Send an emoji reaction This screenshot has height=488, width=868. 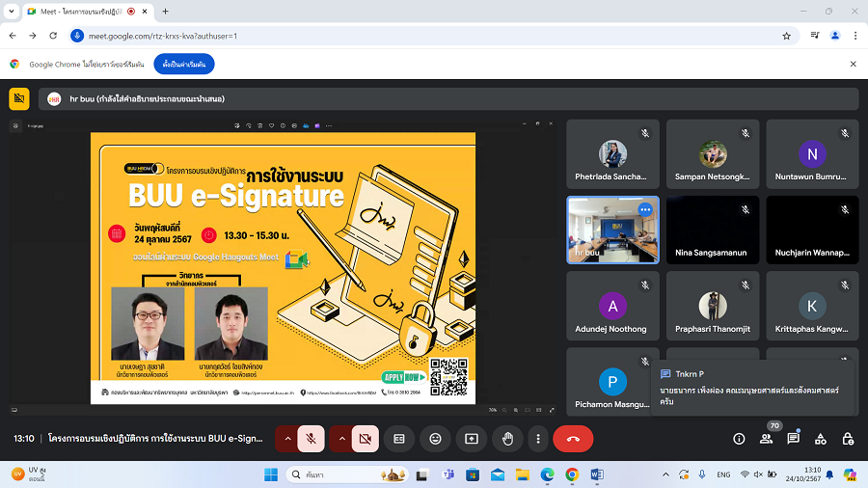pyautogui.click(x=435, y=439)
